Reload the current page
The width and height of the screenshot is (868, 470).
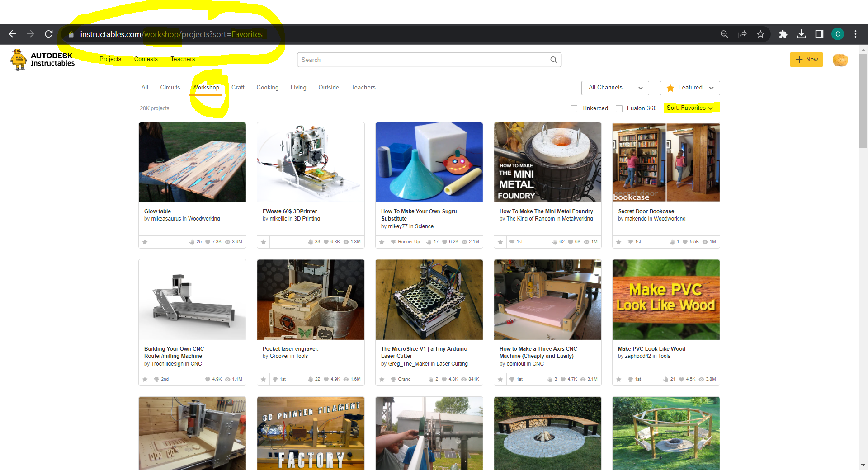pos(48,34)
